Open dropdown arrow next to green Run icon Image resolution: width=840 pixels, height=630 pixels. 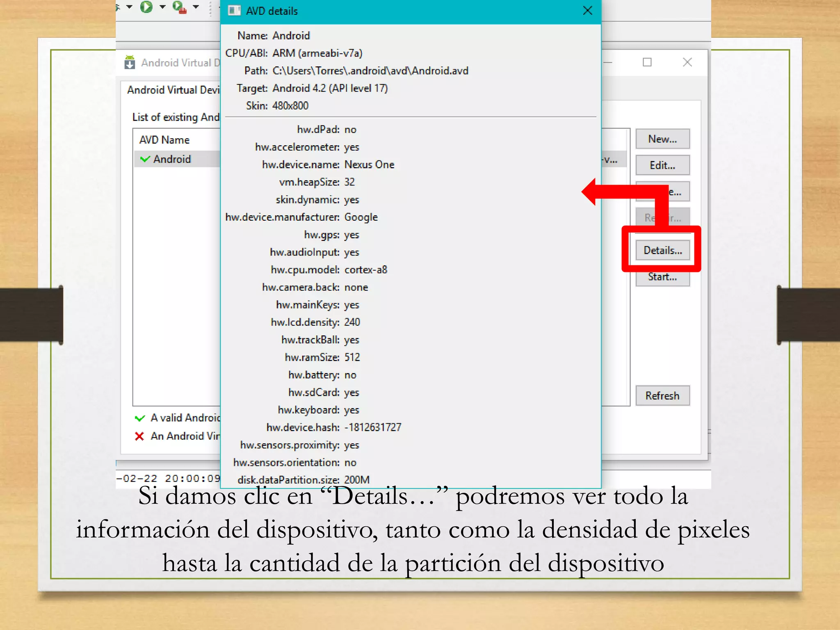[162, 7]
